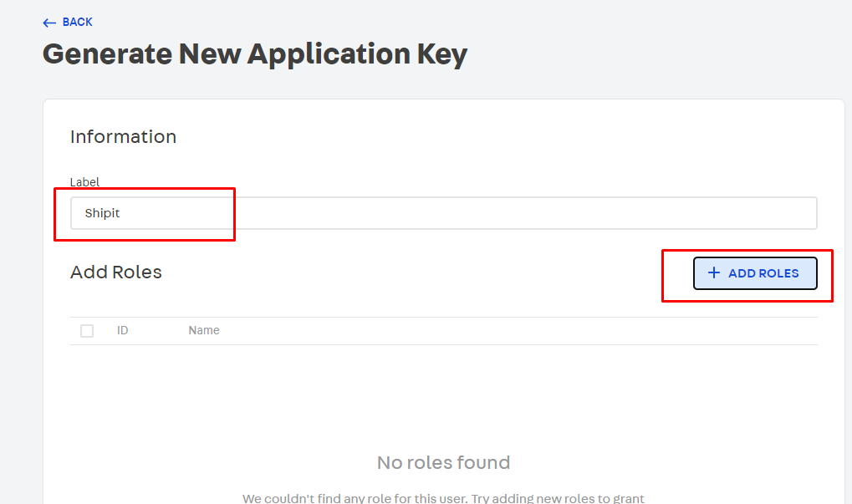The image size is (852, 504).
Task: Click the empty roles list area below the headers
Action: pyautogui.click(x=443, y=396)
